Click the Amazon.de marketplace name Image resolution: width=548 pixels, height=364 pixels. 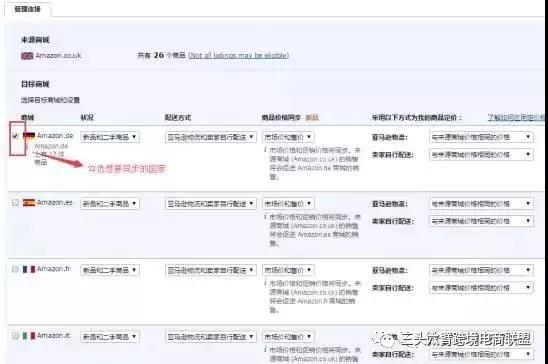click(x=55, y=136)
